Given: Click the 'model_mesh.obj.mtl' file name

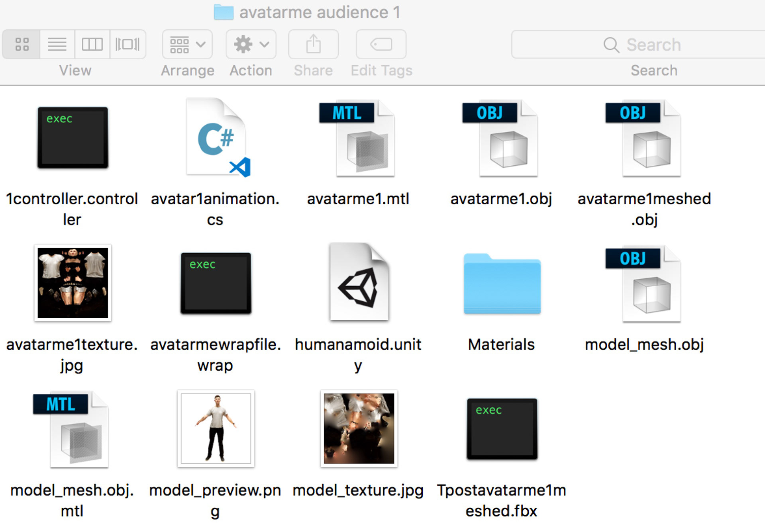Looking at the screenshot, I should (x=72, y=501).
